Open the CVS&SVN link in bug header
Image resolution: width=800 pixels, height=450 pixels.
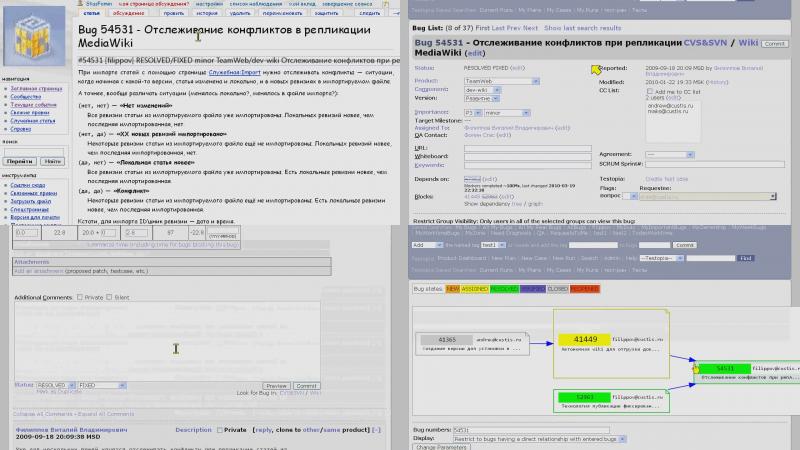tap(705, 43)
